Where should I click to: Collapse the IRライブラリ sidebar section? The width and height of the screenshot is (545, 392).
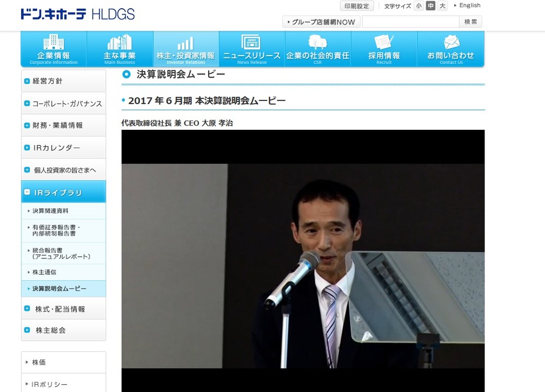point(27,192)
